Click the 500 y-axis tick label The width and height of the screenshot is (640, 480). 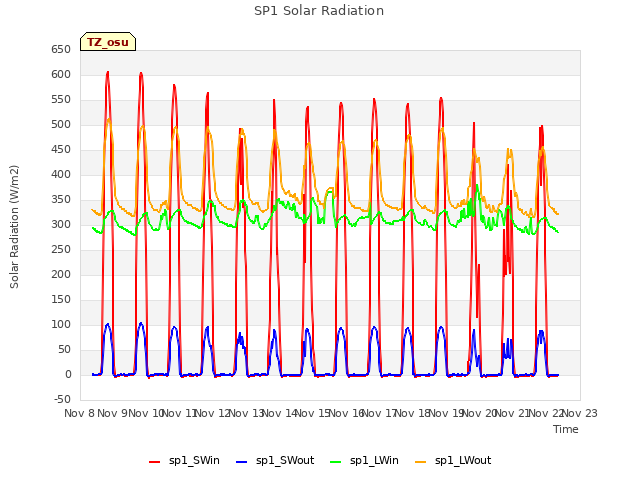click(61, 124)
